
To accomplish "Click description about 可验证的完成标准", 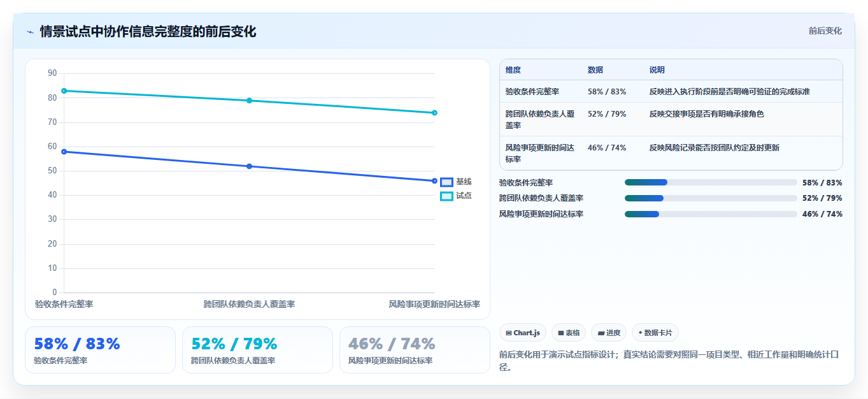I will [x=729, y=92].
